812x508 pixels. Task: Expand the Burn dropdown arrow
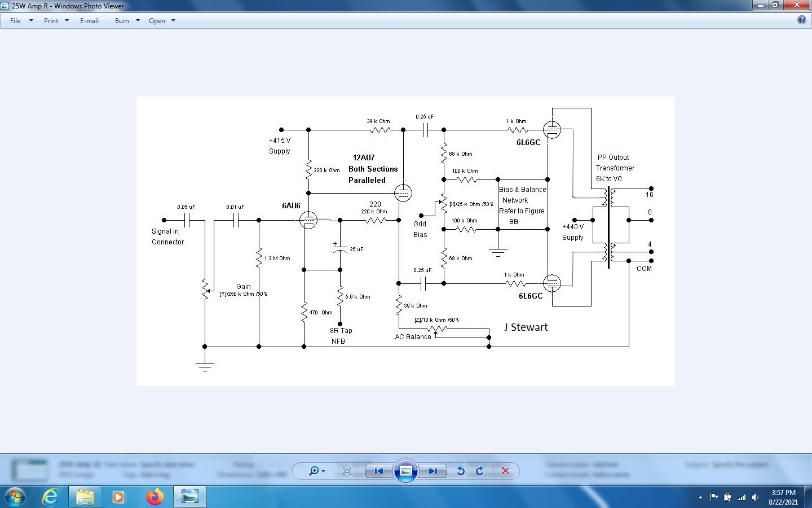[x=138, y=21]
